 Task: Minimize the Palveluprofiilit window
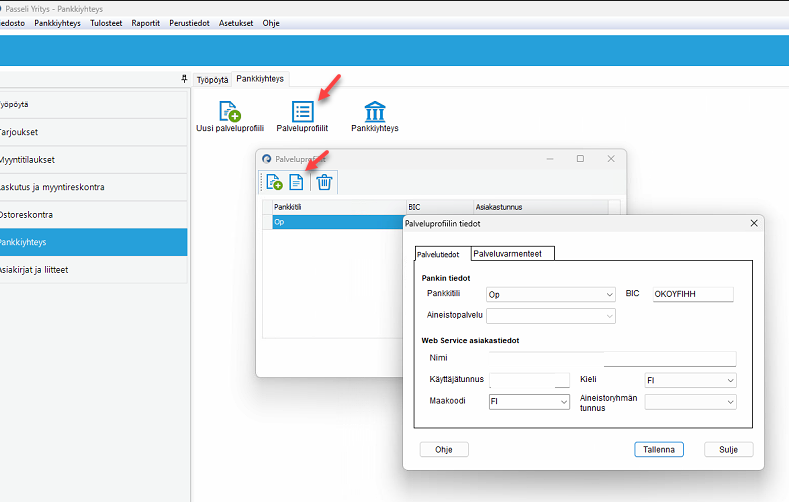point(550,159)
